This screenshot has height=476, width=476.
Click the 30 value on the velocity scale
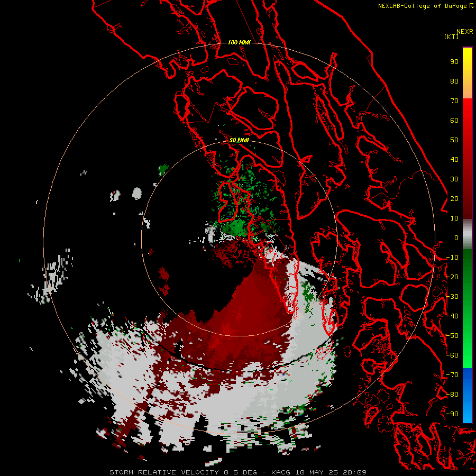point(454,179)
